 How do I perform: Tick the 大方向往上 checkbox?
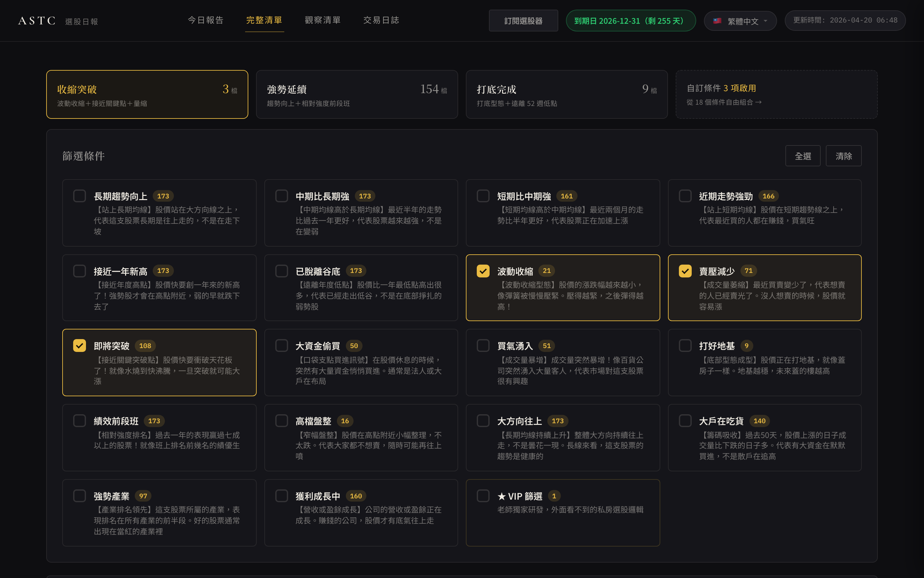click(x=483, y=421)
